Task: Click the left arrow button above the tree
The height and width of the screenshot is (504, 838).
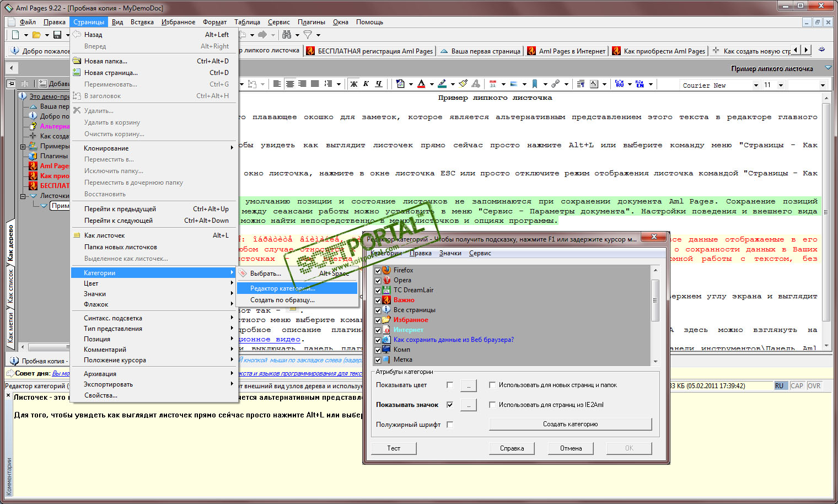Action: [12, 68]
